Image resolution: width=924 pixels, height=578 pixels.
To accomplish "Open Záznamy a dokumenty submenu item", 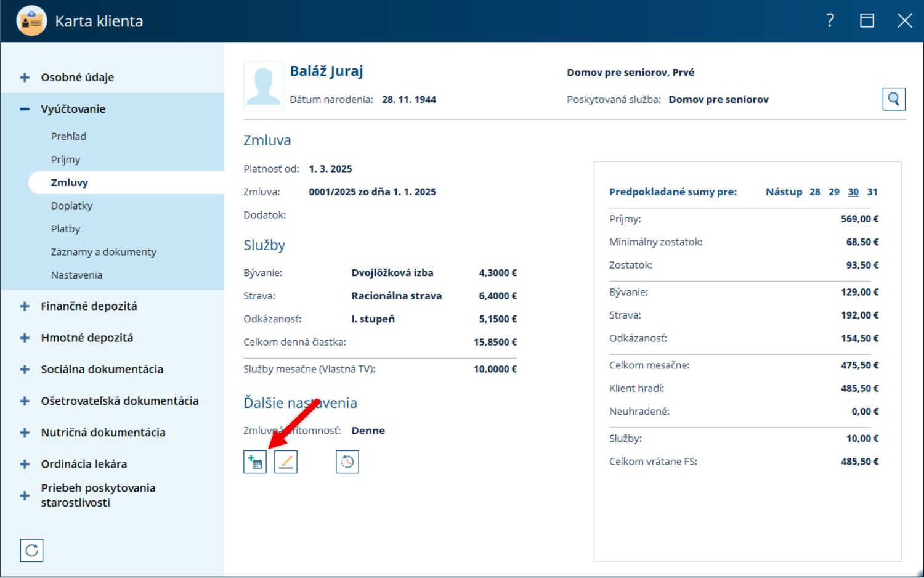I will (103, 252).
